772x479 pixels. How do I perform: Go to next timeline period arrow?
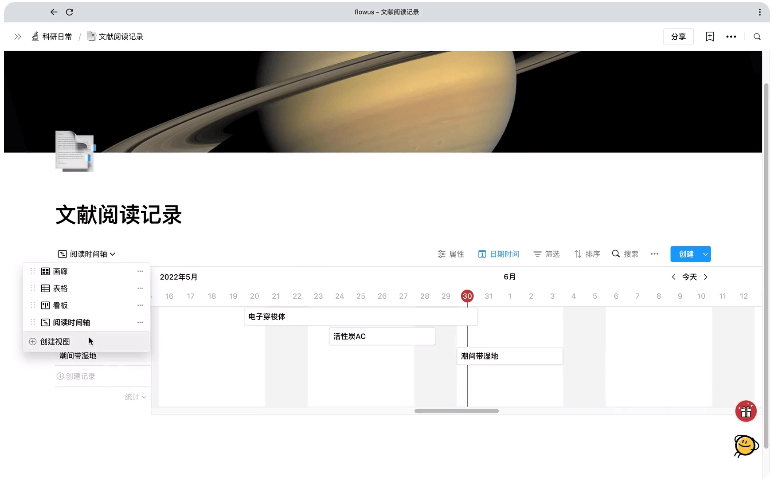pyautogui.click(x=706, y=277)
